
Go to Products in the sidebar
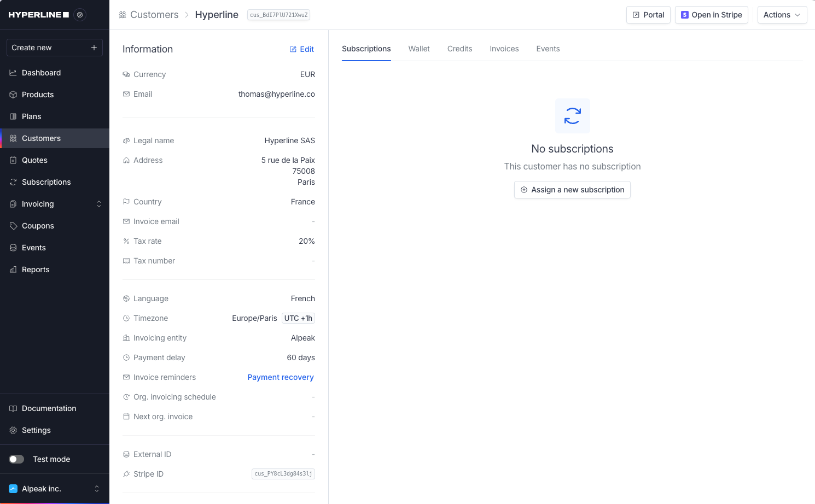tap(55, 95)
